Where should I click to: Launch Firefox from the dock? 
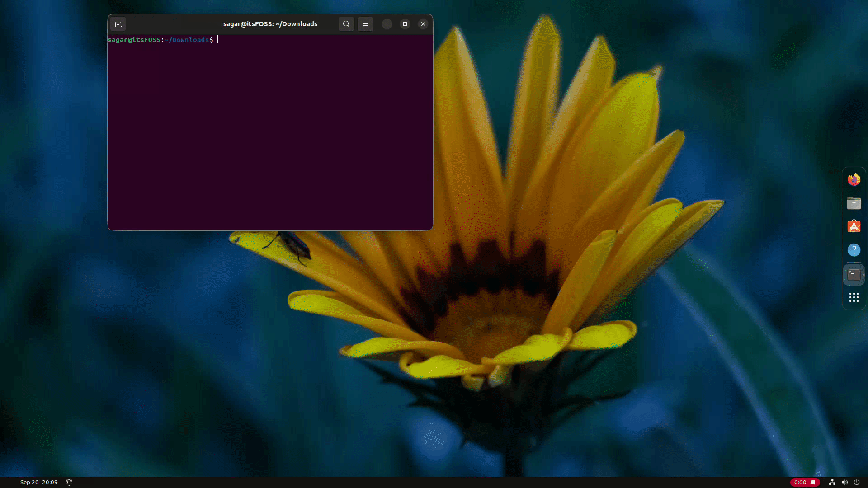pos(854,179)
